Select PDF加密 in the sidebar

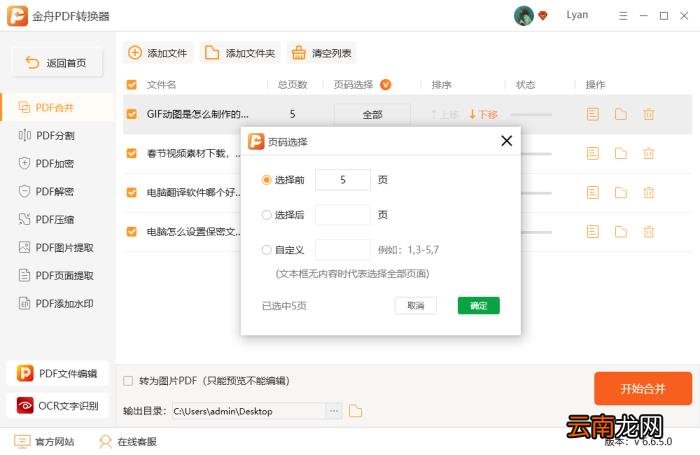(x=58, y=163)
